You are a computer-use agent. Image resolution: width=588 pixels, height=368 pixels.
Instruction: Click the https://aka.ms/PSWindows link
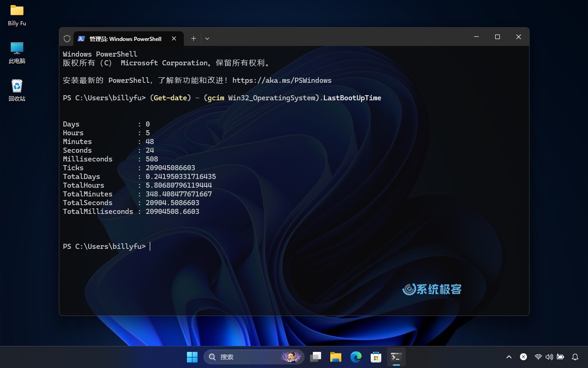click(282, 80)
